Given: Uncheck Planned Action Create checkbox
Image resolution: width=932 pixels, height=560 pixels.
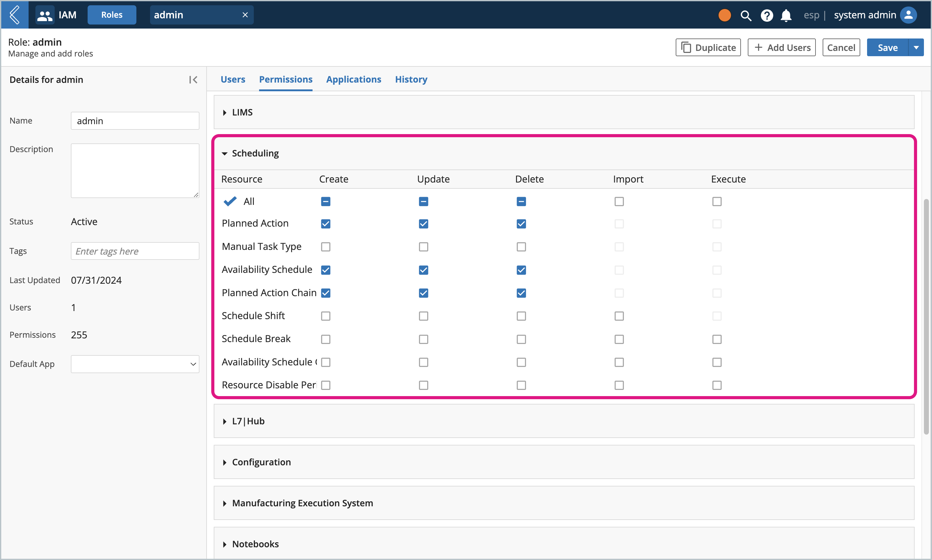Looking at the screenshot, I should point(326,224).
